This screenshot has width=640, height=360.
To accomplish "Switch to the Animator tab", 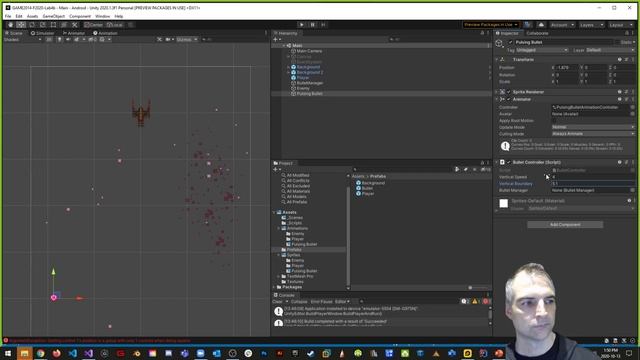I will (x=74, y=33).
